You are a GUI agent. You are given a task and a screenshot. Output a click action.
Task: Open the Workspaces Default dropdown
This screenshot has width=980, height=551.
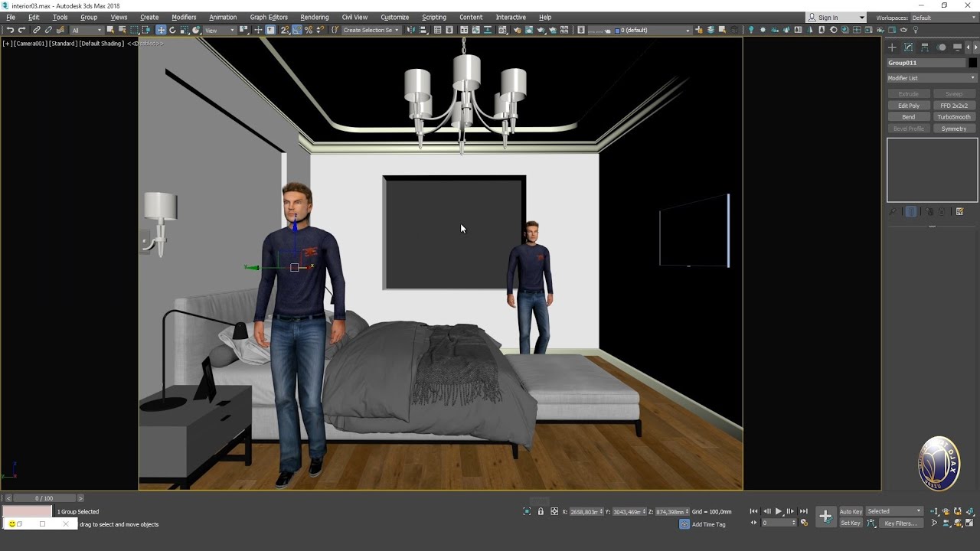(942, 17)
